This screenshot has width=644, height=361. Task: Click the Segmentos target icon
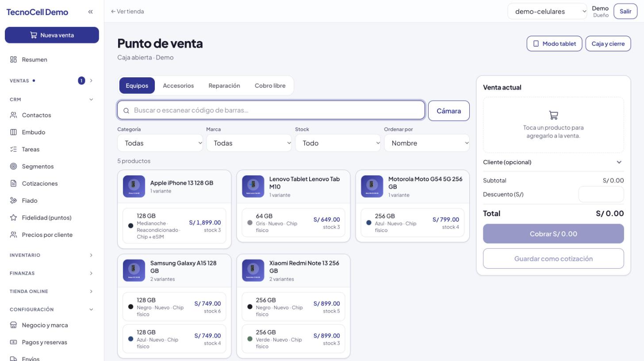[x=13, y=167]
